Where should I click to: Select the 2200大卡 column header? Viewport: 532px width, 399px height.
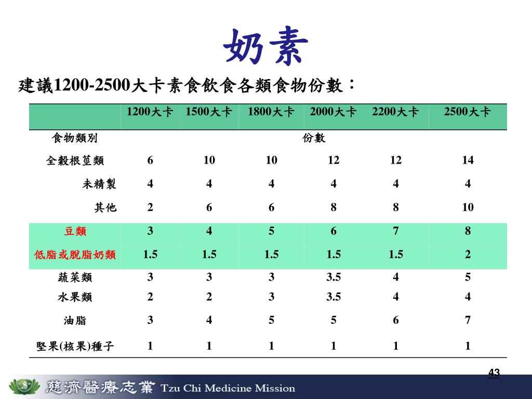395,112
